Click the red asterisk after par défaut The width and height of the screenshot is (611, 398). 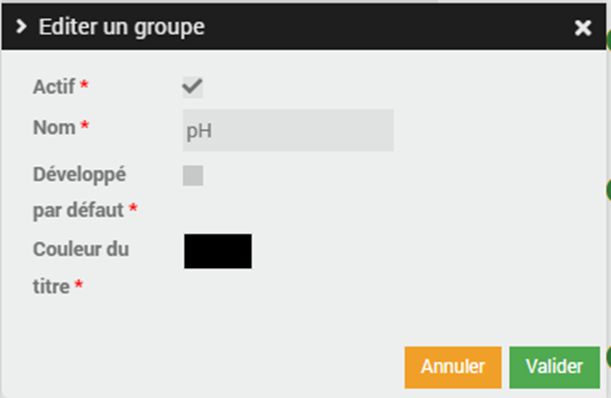(133, 207)
